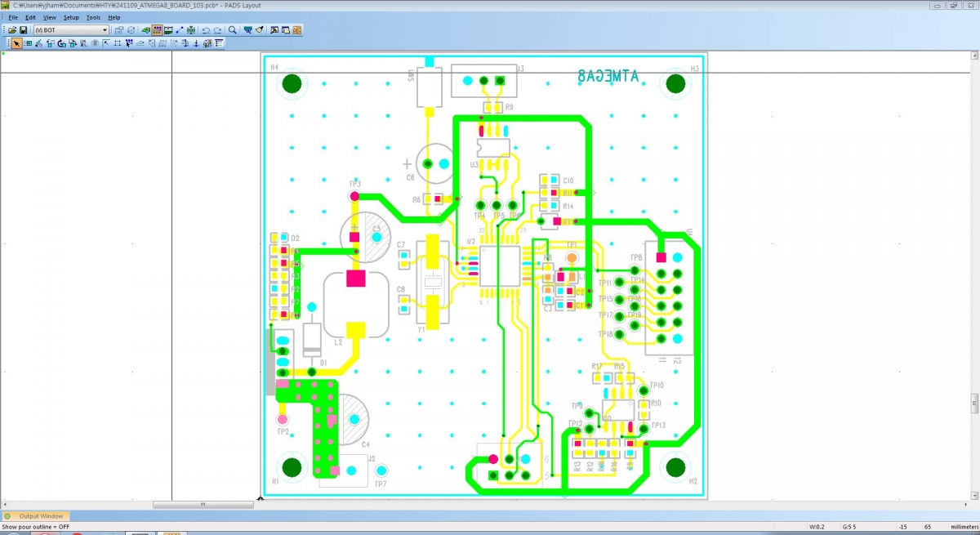Image resolution: width=980 pixels, height=535 pixels.
Task: Select the U2 chip body
Action: pyautogui.click(x=500, y=265)
